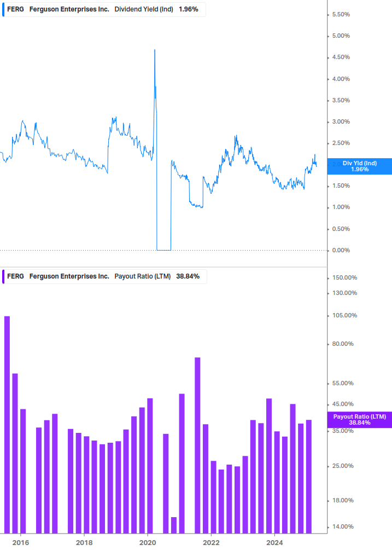Screen dimensions: 392x550
Task: Click the 55.00% tick on the payout axis
Action: pyautogui.click(x=343, y=384)
